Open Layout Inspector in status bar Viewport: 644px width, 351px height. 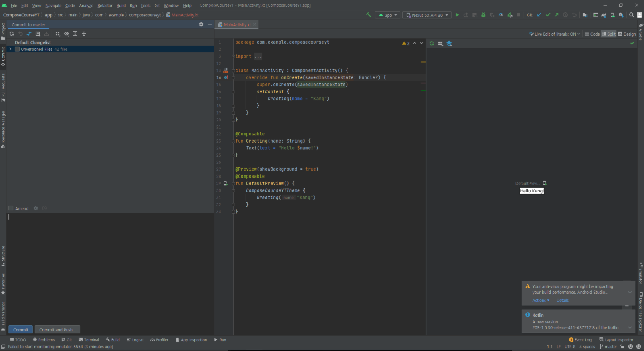pos(616,340)
